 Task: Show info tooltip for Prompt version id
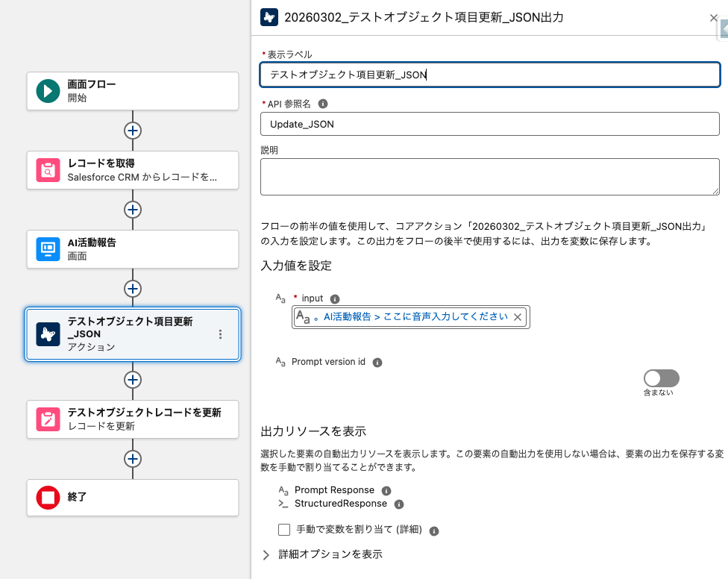pos(377,362)
